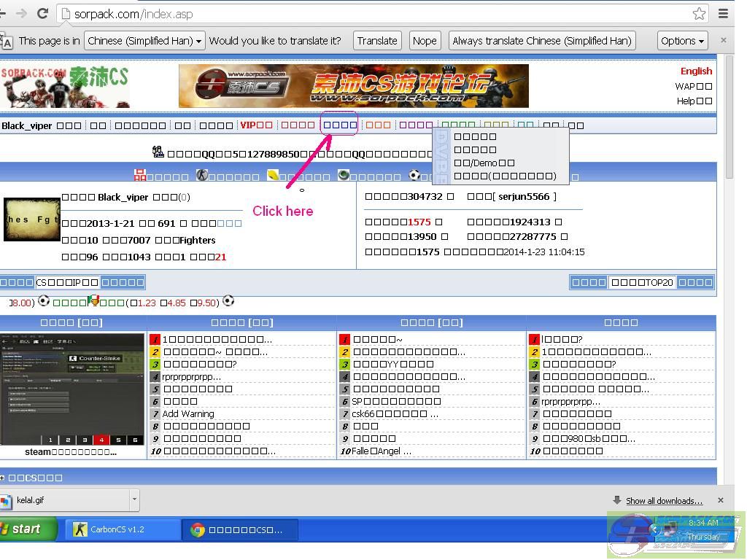Click the soccer ball icon in the blue bar

point(414,176)
